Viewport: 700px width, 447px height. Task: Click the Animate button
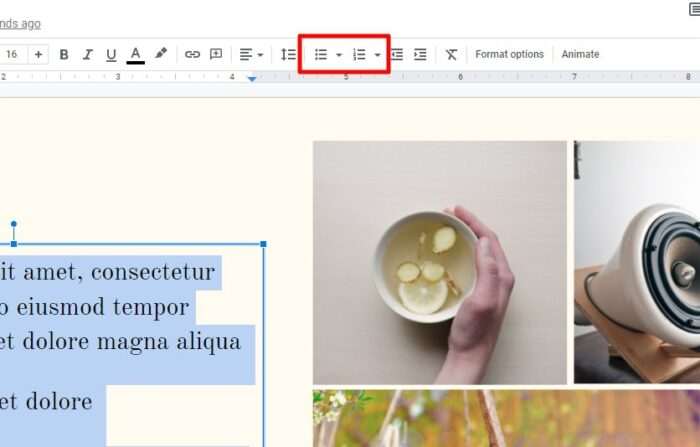580,54
